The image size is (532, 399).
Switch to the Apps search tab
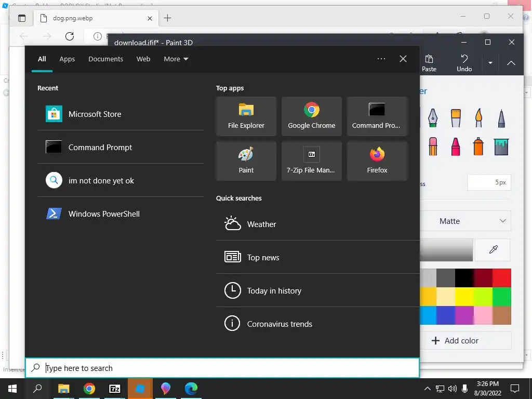(x=67, y=59)
